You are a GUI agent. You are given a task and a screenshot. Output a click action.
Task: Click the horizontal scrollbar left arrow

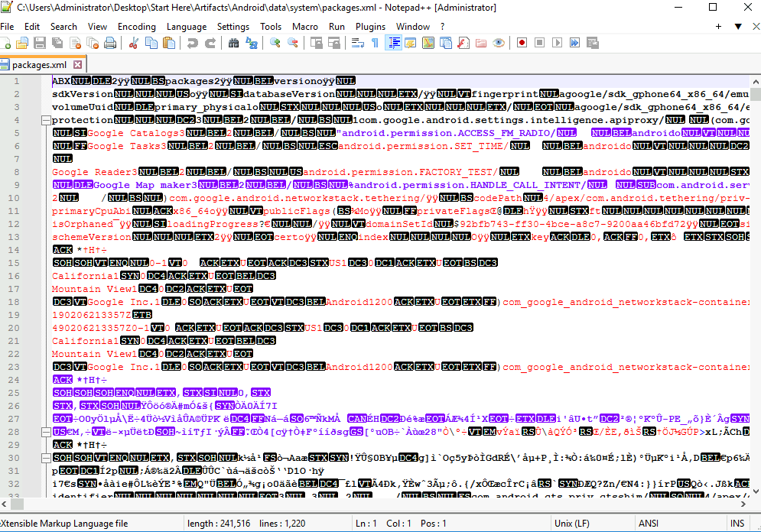[5, 504]
